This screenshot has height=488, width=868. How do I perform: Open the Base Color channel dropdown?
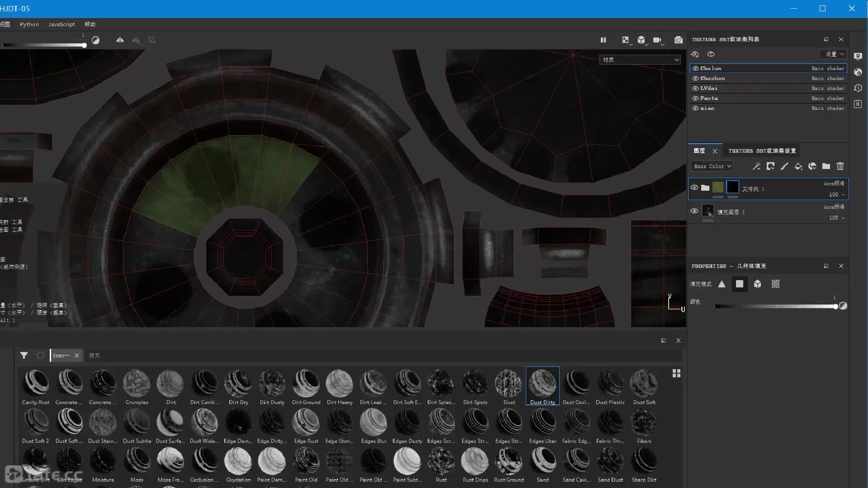[x=712, y=166]
